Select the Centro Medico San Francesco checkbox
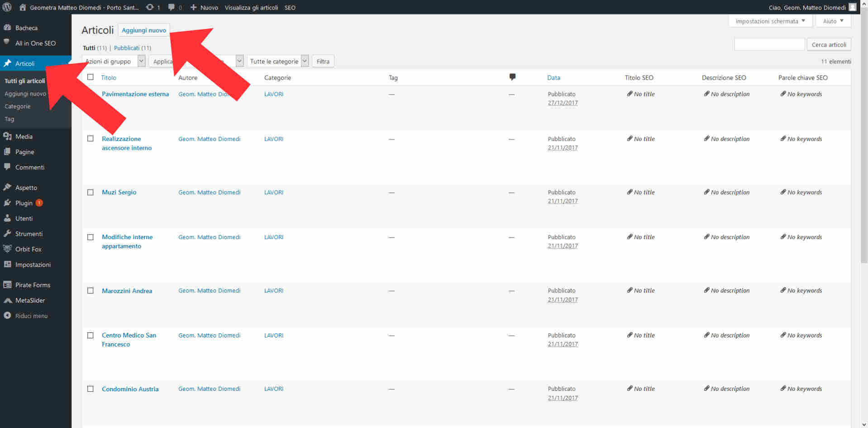This screenshot has height=428, width=868. click(x=91, y=336)
